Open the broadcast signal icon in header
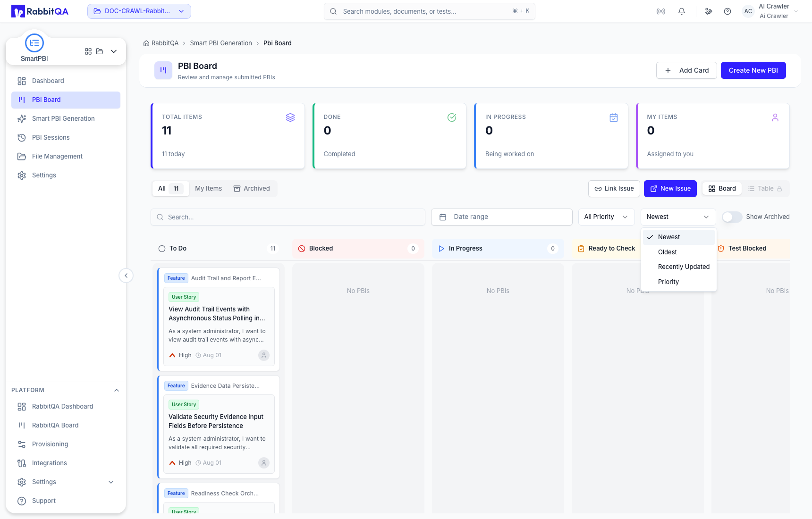Viewport: 812px width, 519px height. click(x=661, y=11)
